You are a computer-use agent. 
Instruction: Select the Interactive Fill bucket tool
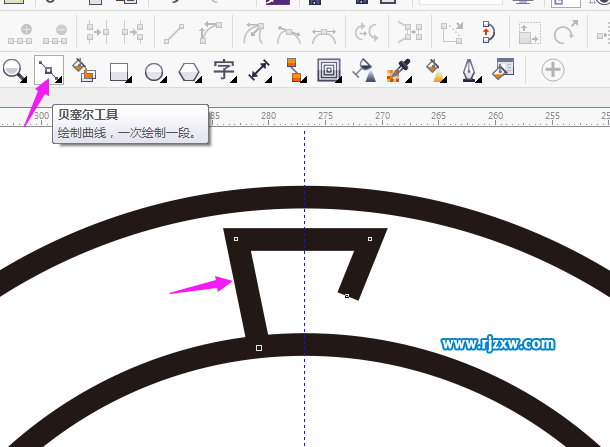436,71
